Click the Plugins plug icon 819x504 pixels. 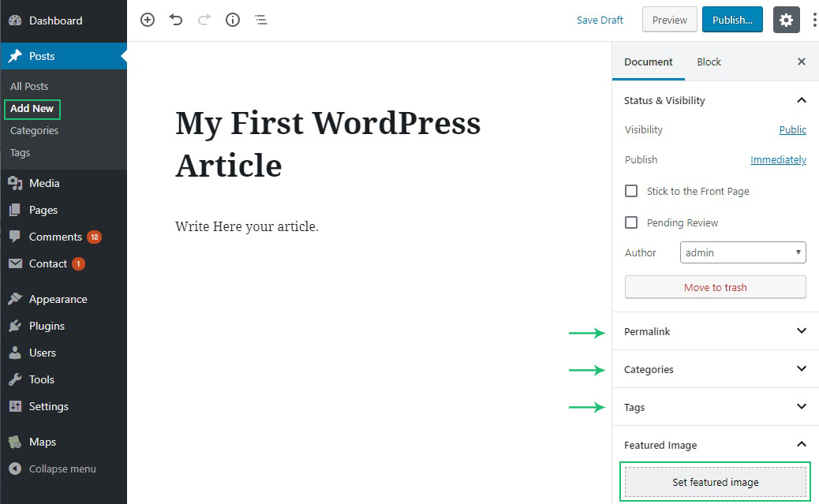pos(15,326)
